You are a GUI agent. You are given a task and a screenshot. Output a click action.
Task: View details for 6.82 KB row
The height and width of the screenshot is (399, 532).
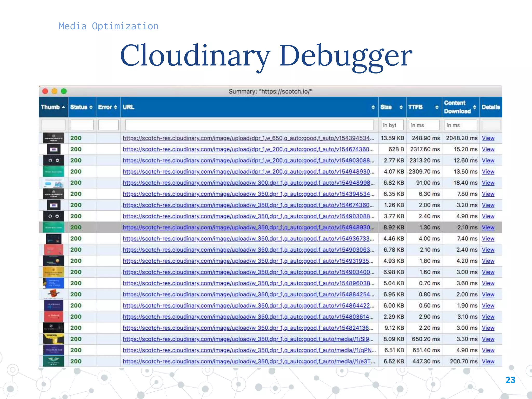coord(488,183)
